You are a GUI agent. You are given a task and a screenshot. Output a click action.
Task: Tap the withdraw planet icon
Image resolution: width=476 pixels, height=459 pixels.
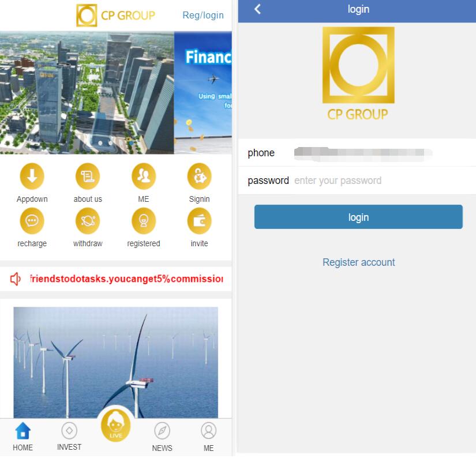click(x=88, y=221)
